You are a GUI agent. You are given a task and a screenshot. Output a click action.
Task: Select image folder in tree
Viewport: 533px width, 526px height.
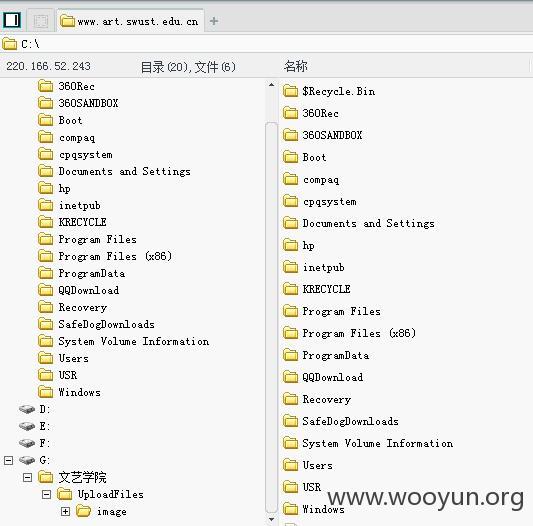pyautogui.click(x=101, y=511)
